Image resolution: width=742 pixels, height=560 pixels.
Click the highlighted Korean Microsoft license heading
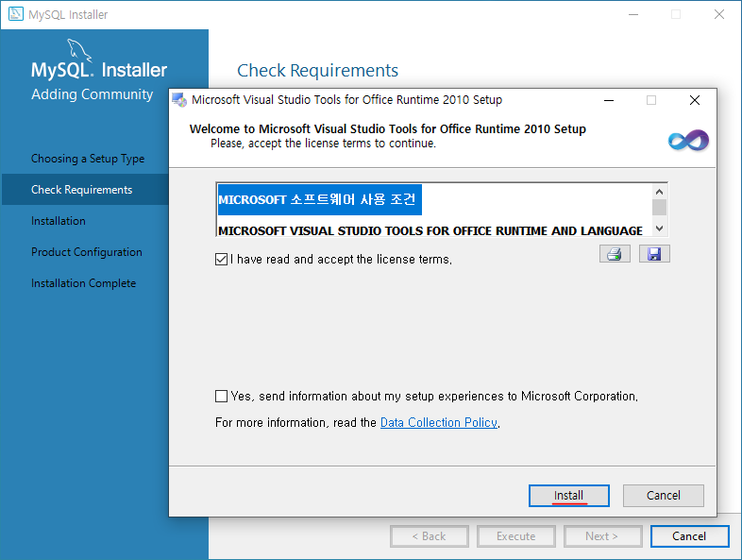tap(319, 200)
